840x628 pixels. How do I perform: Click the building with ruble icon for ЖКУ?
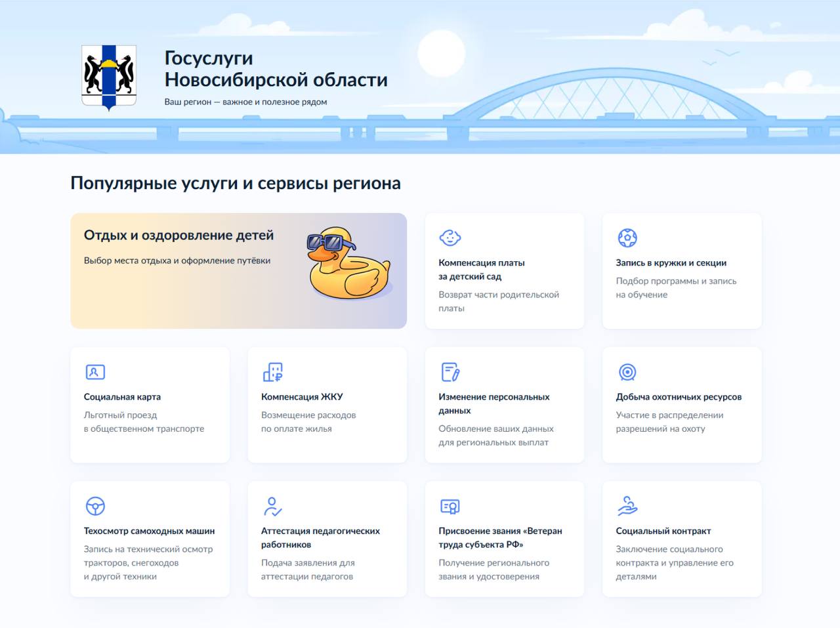pyautogui.click(x=272, y=372)
